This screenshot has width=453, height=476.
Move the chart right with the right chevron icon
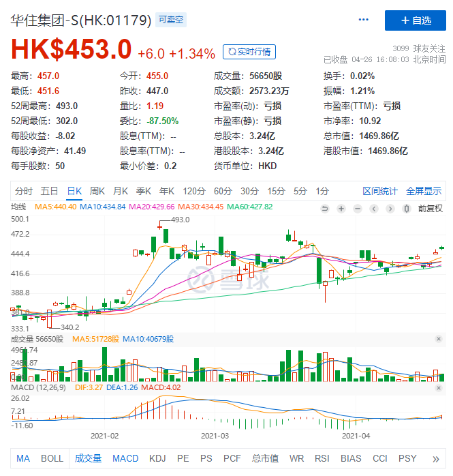pos(390,209)
